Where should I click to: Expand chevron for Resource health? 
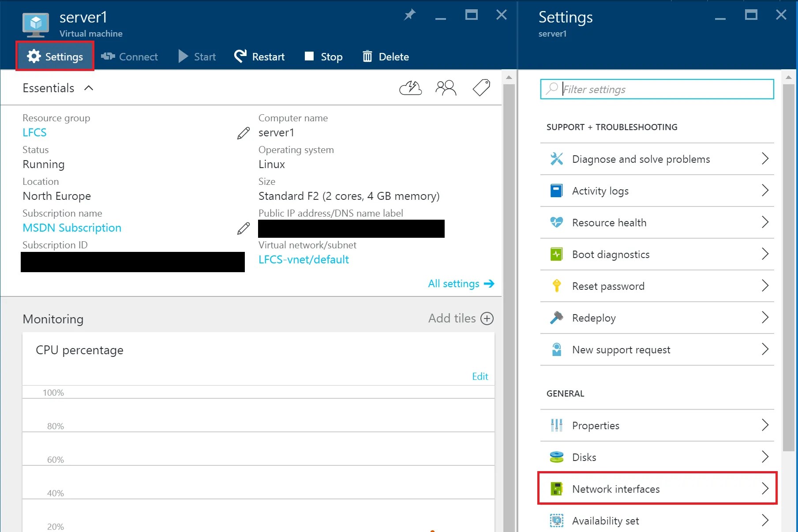765,222
